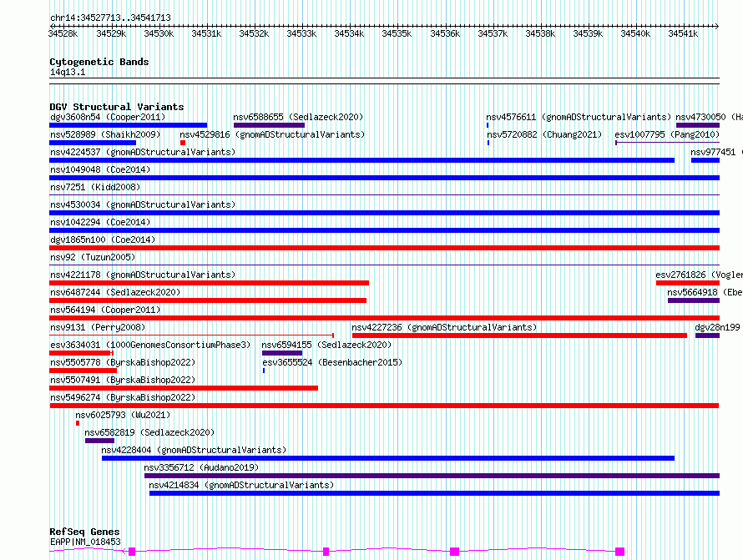Click the purple nsv6594155 variant bar
743x560 pixels.
(x=282, y=353)
